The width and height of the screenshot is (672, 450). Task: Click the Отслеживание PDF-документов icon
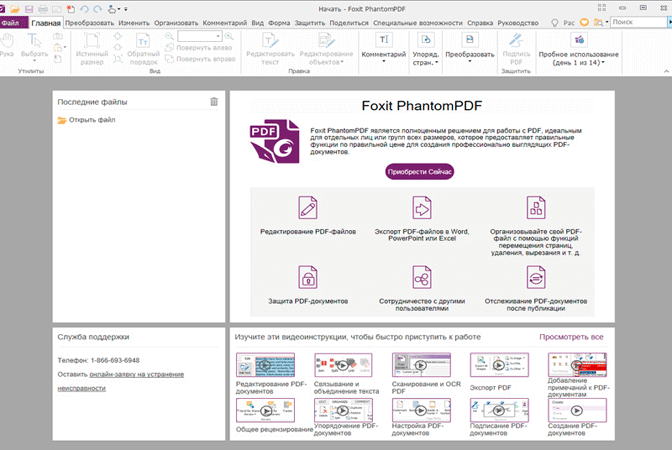tap(536, 277)
